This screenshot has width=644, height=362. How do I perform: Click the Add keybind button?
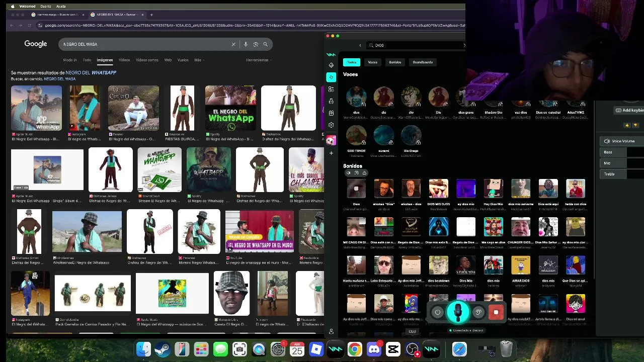pyautogui.click(x=630, y=110)
